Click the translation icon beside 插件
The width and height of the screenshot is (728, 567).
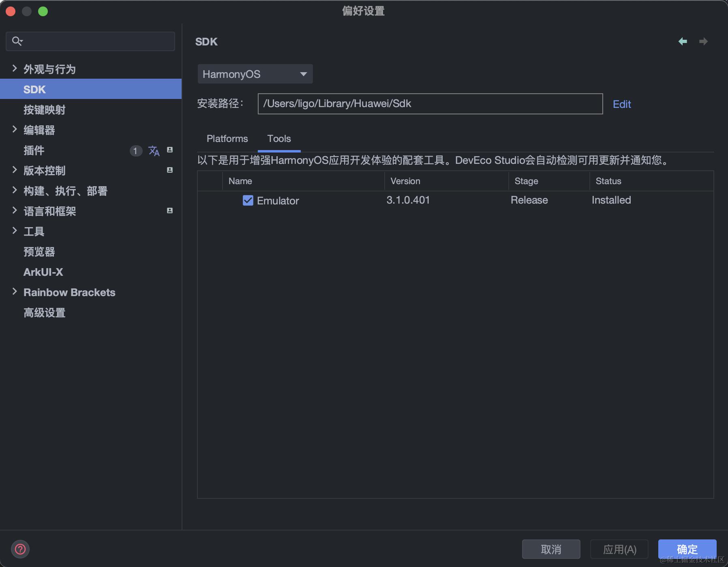click(x=154, y=151)
